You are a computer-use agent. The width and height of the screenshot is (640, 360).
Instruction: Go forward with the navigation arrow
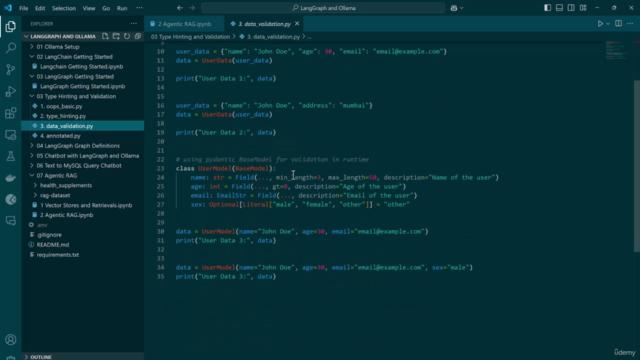pyautogui.click(x=192, y=8)
